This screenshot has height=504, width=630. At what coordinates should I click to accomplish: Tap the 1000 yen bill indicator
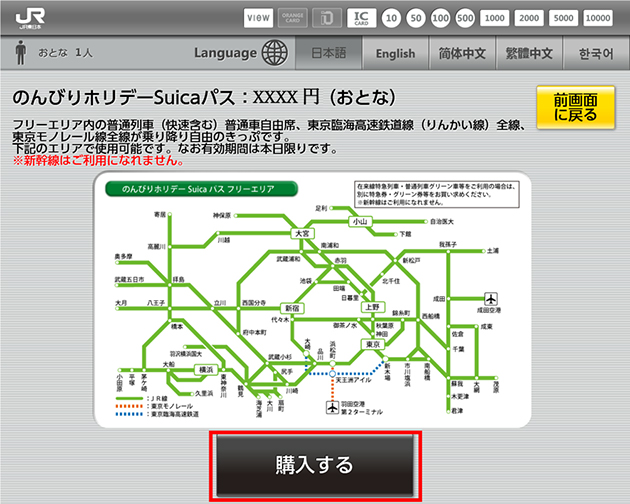point(495,18)
